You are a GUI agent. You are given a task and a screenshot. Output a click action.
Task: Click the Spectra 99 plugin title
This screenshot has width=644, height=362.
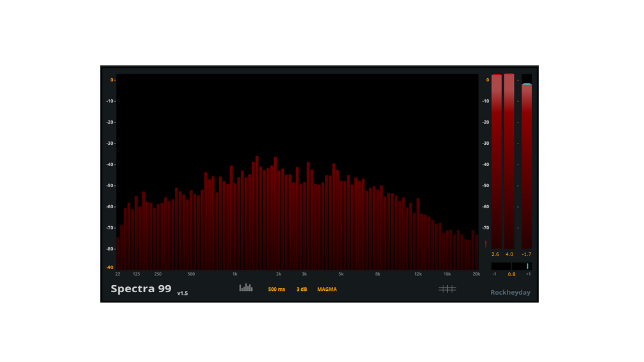click(x=141, y=288)
